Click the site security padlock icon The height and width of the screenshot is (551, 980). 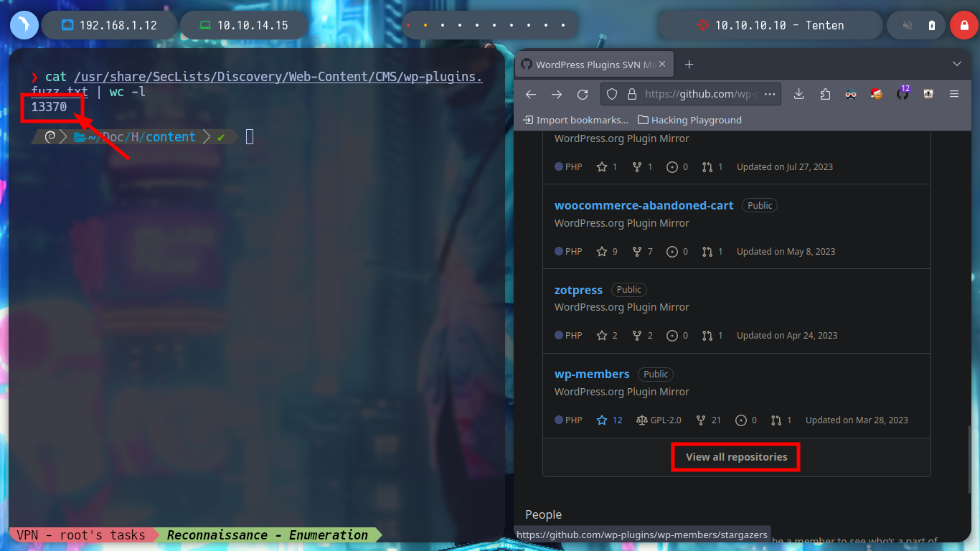click(631, 94)
